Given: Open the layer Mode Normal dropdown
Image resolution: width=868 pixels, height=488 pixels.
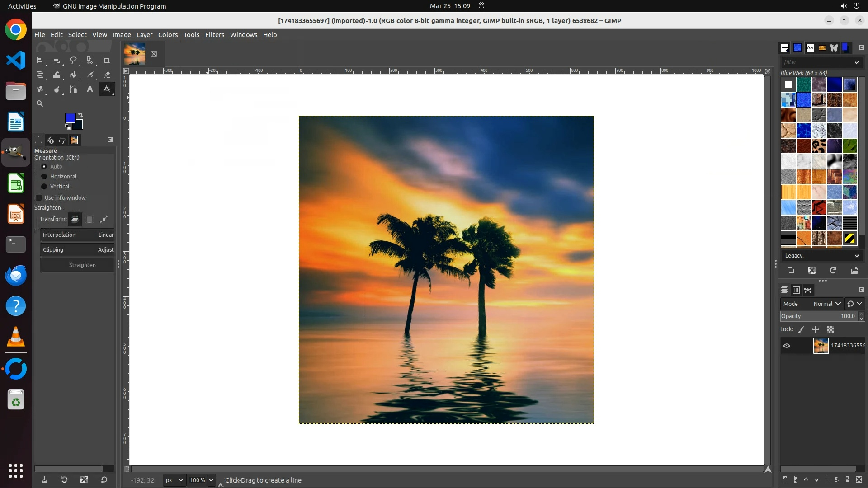Looking at the screenshot, I should point(826,304).
